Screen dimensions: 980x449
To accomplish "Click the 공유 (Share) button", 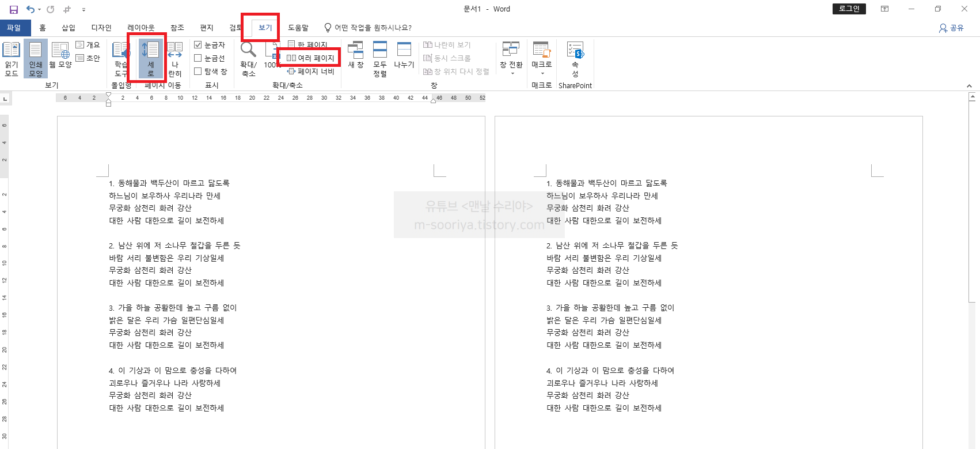I will click(x=951, y=28).
